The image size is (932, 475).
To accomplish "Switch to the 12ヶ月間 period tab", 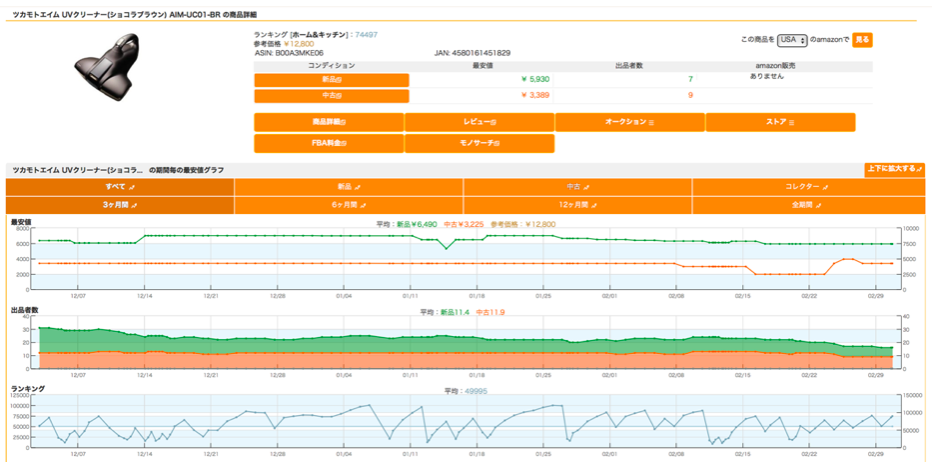I will pos(578,205).
